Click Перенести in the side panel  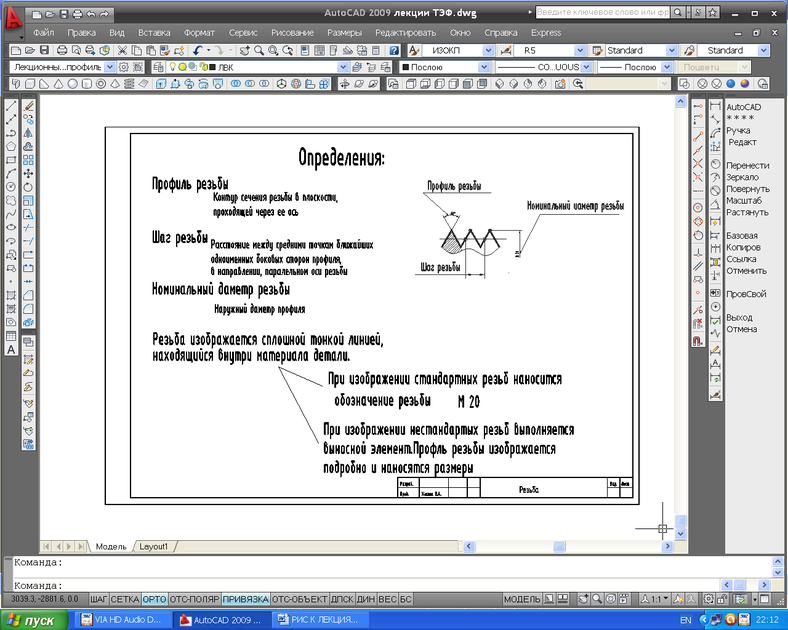747,165
